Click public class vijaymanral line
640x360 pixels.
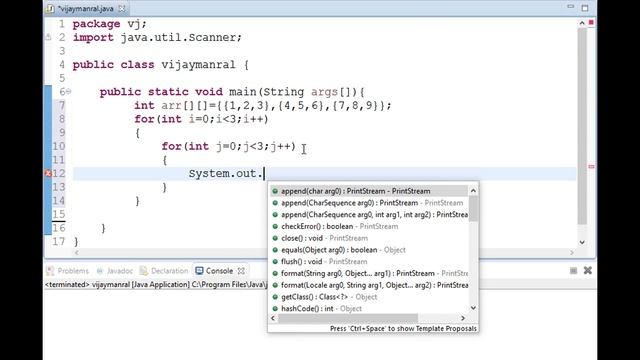click(160, 64)
